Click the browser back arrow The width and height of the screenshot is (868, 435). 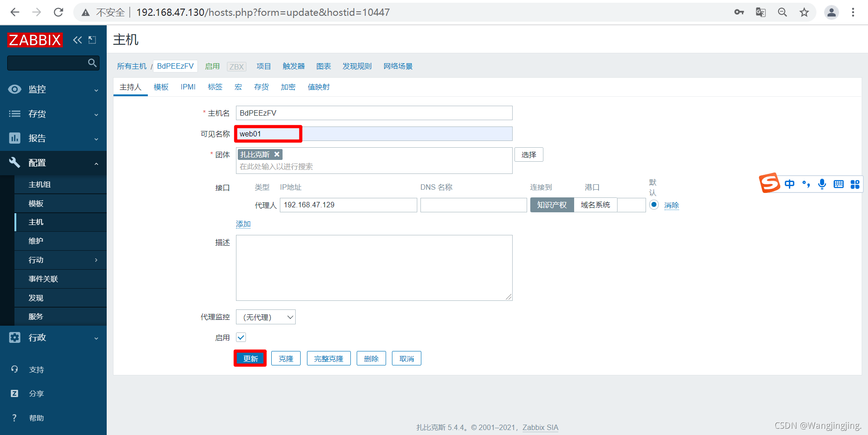pyautogui.click(x=15, y=12)
